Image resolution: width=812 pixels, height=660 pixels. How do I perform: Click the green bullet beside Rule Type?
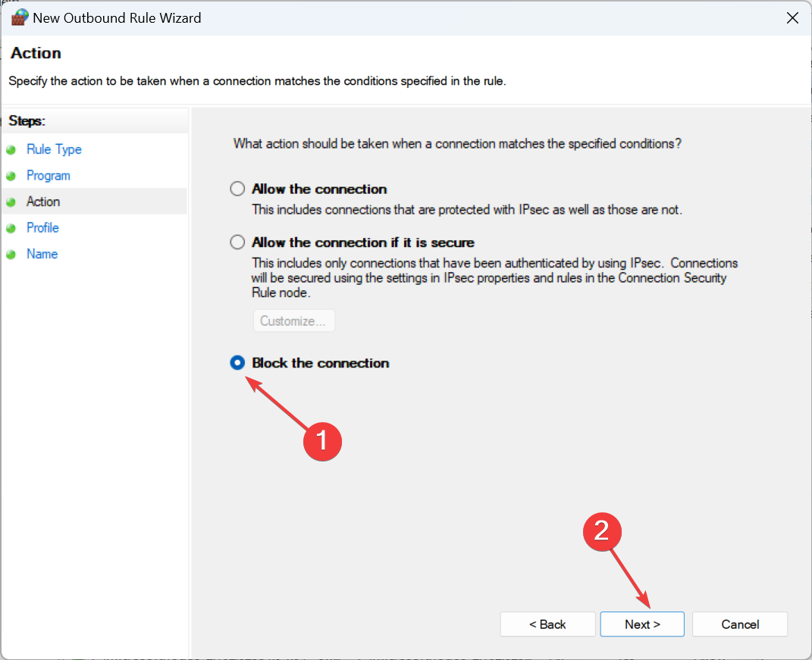[x=11, y=150]
